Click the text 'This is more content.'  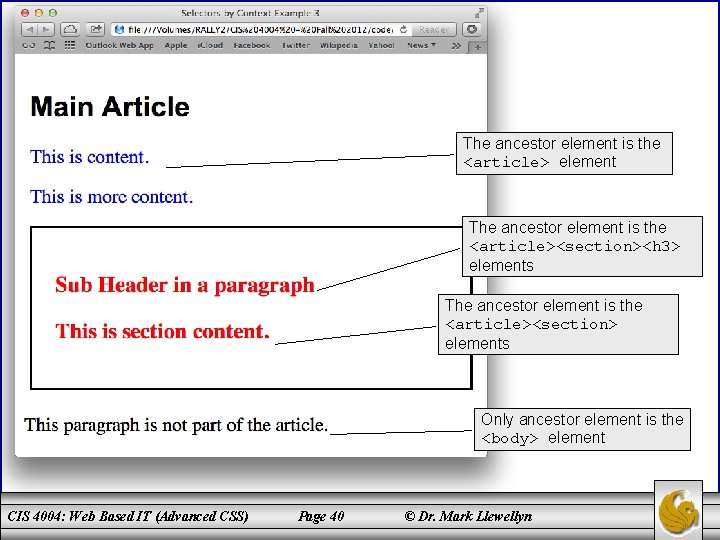point(112,197)
